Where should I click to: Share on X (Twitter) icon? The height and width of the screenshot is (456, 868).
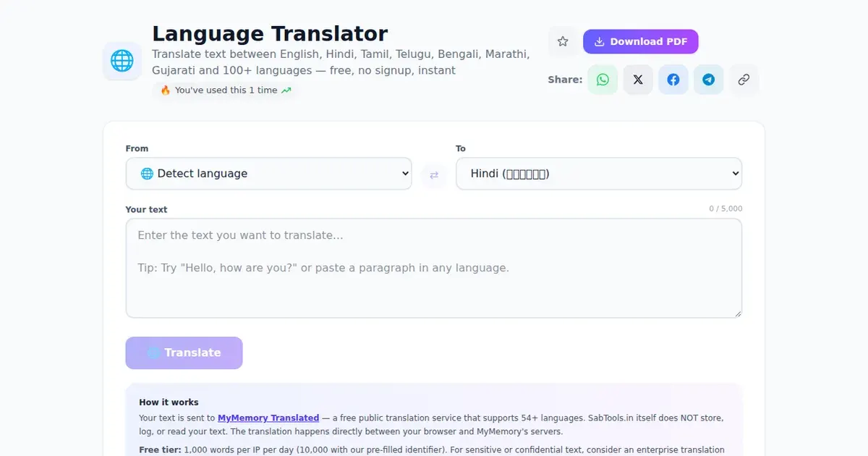click(x=638, y=80)
